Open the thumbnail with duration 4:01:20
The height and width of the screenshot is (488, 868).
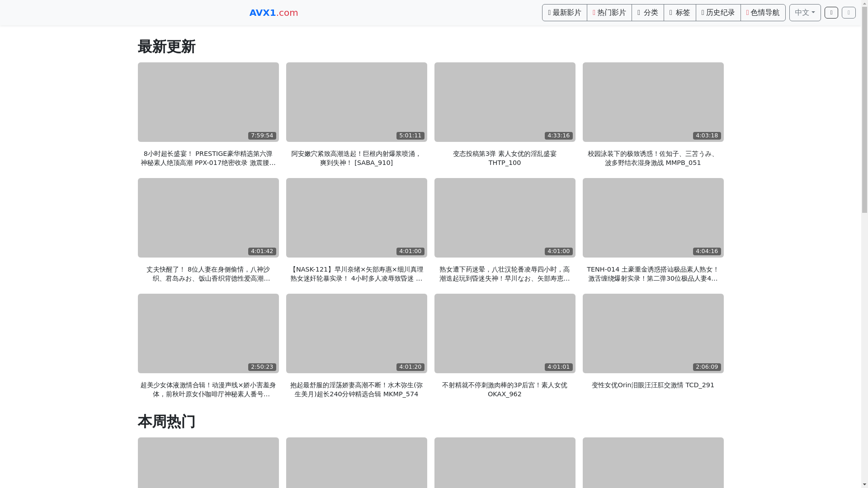356,333
